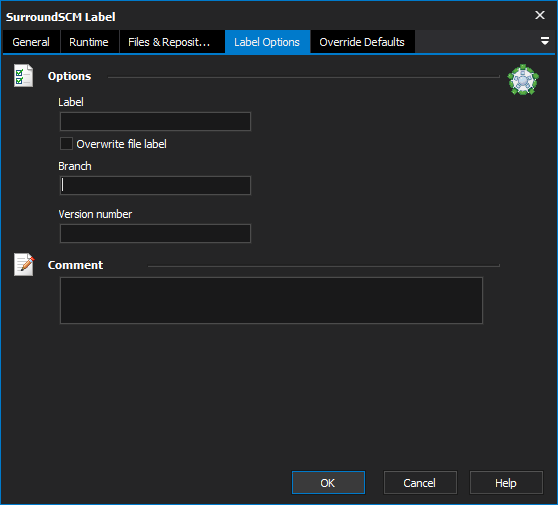Click the Branch label text
558x505 pixels.
tap(75, 166)
